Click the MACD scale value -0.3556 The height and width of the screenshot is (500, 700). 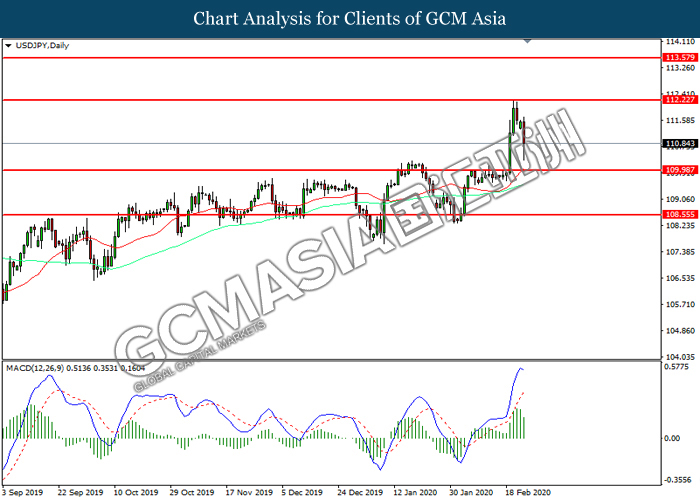(678, 480)
